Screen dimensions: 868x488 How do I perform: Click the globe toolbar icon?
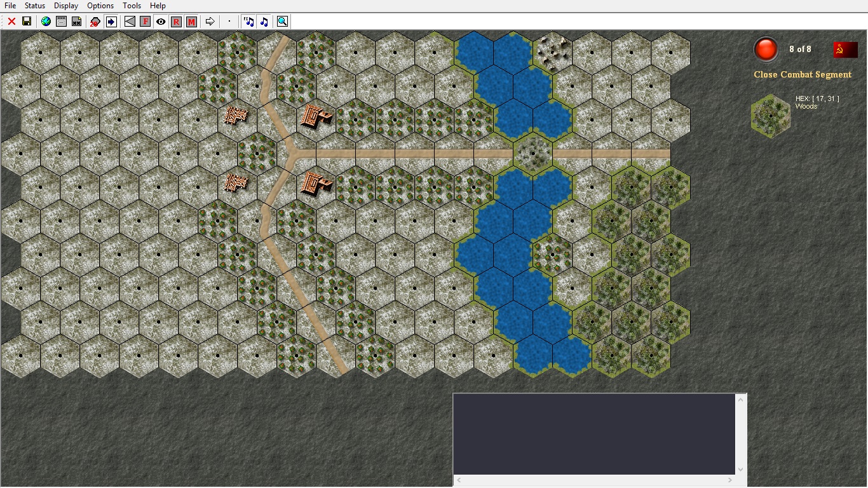click(46, 22)
